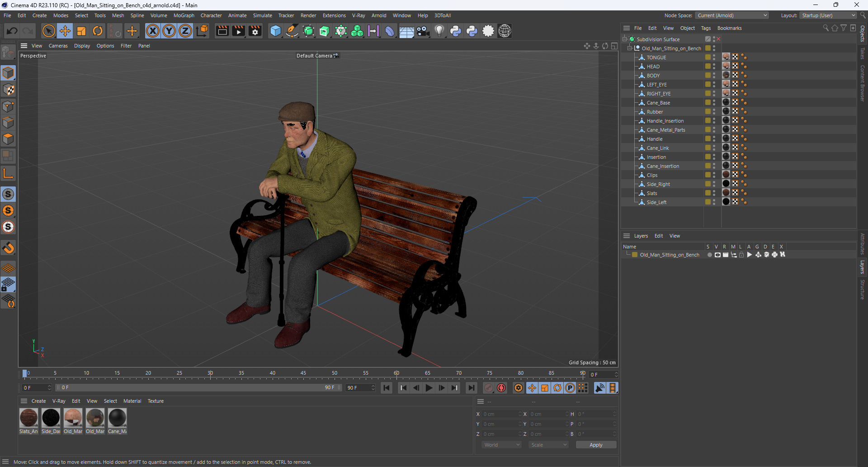
Task: Collapse Old_Man_Sitting_on_Bench object node
Action: [630, 48]
